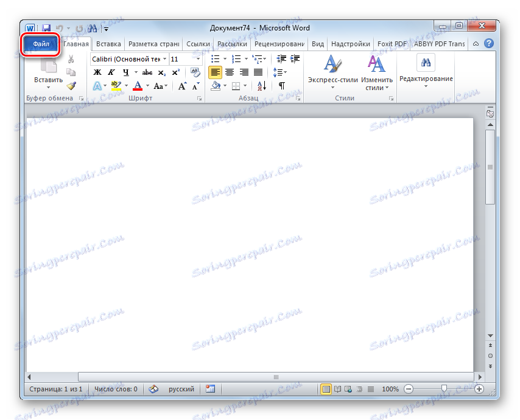
Task: Open the Редактирование group
Action: pos(426,72)
